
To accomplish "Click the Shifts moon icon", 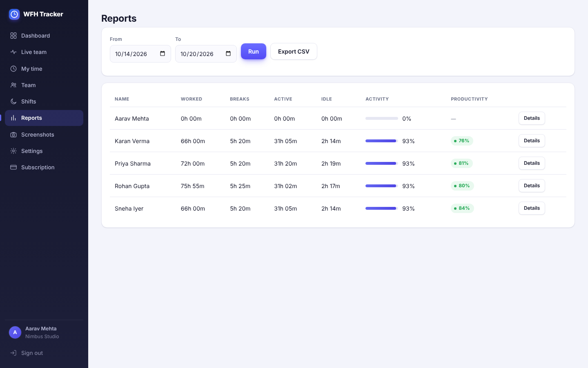I will (13, 101).
